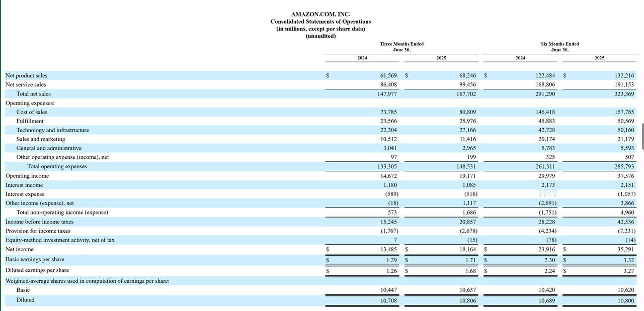This screenshot has height=311, width=644.
Task: Click total non-operating value 4,960
Action: 627,212
